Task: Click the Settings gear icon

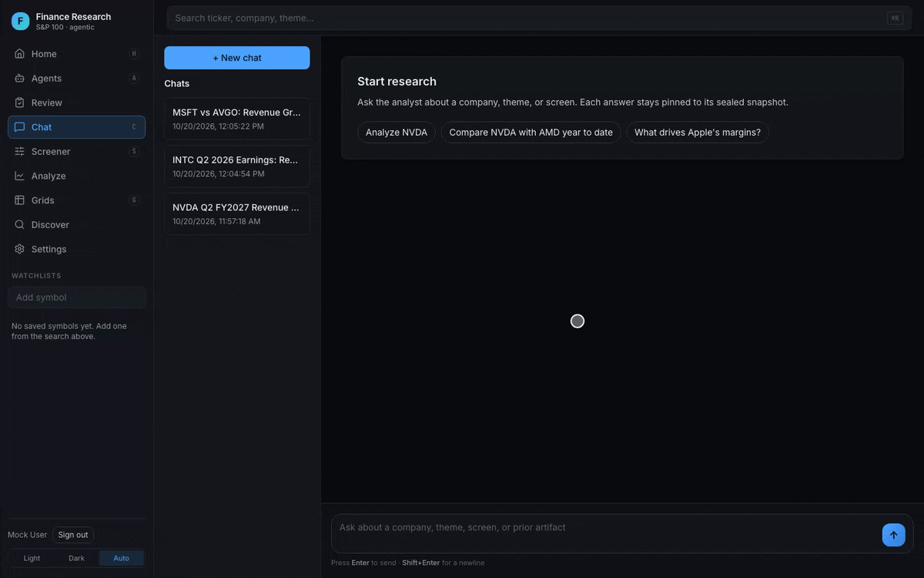Action: [19, 249]
